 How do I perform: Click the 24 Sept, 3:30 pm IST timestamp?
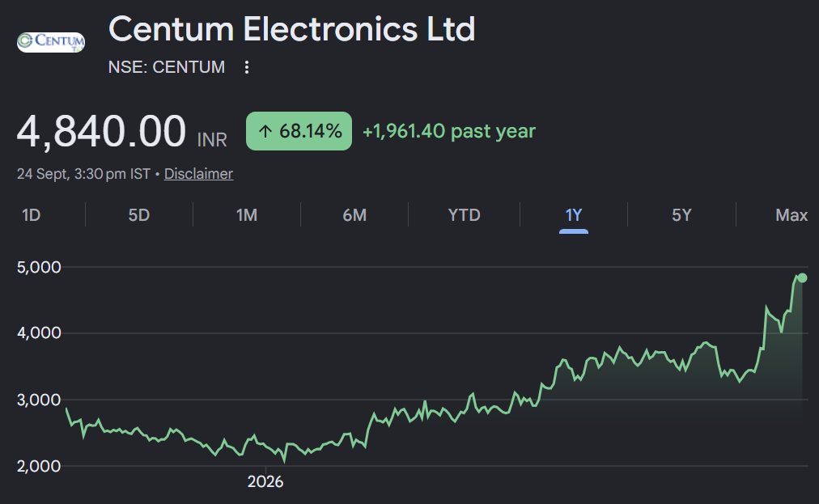click(83, 174)
